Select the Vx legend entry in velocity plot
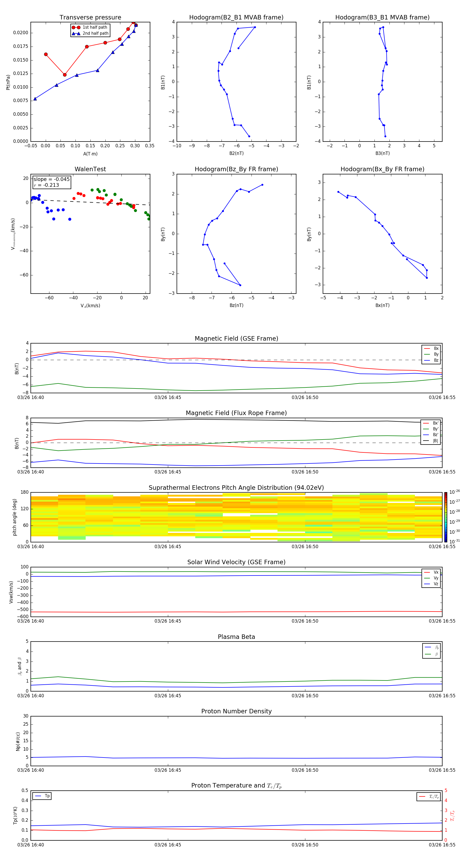473x868 pixels. coord(431,572)
